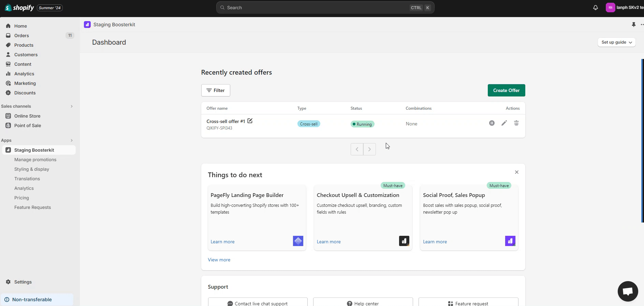Viewport: 644px width, 306px height.
Task: Contact live chat support
Action: click(258, 302)
